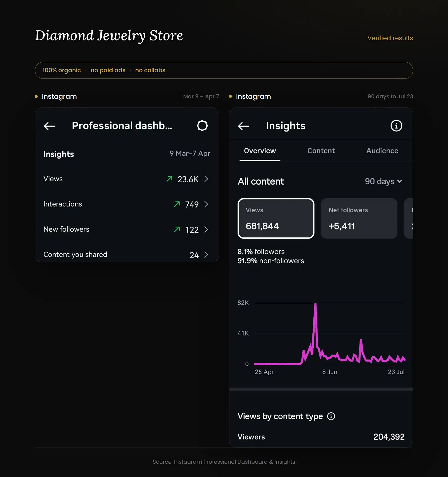448x477 pixels.
Task: Click the 82K axis label
Action: (x=243, y=303)
